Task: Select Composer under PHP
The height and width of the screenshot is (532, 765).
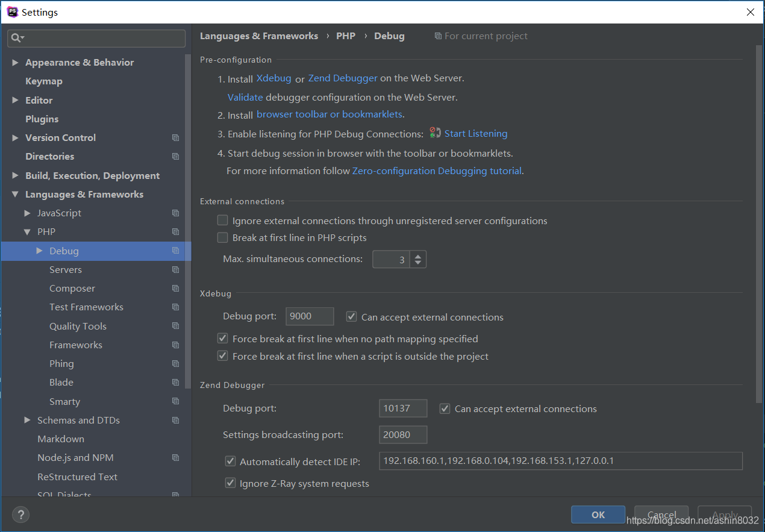Action: point(72,289)
